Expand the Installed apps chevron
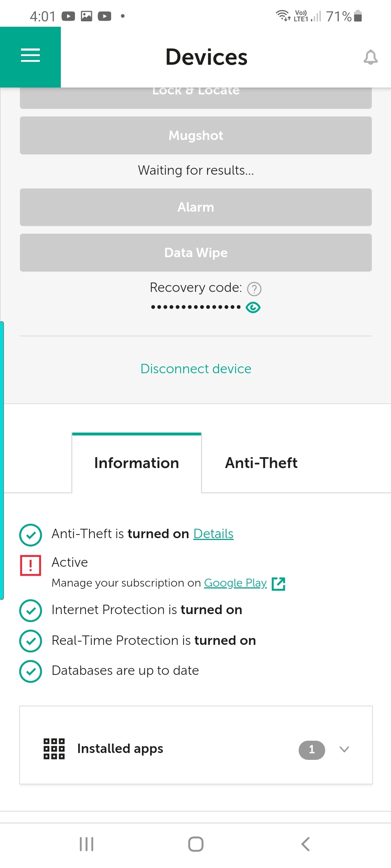The image size is (391, 868). pyautogui.click(x=344, y=749)
